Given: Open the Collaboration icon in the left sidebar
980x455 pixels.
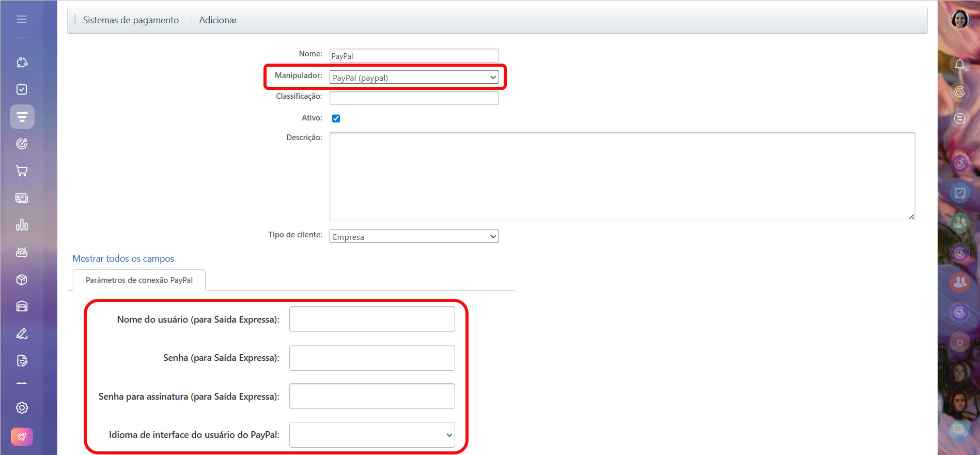Looking at the screenshot, I should tap(22, 63).
